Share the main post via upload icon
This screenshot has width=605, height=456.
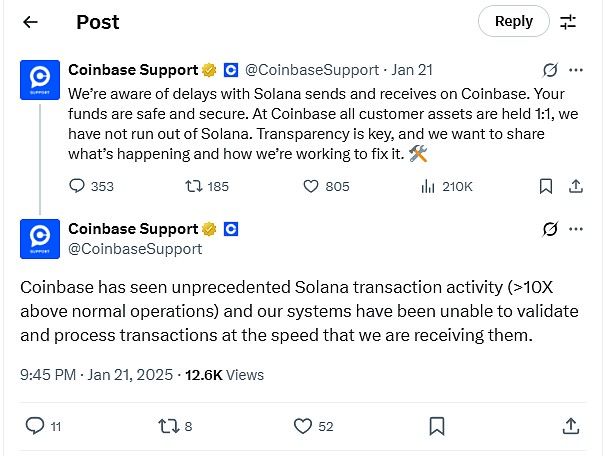[x=570, y=426]
